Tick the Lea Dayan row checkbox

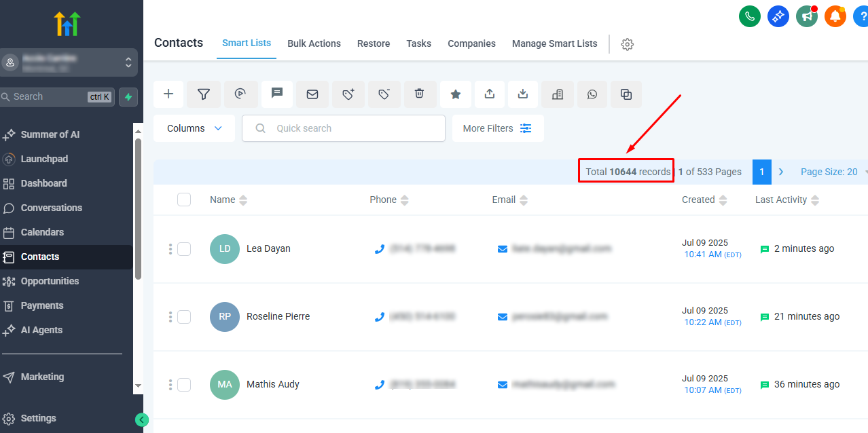[x=184, y=249]
